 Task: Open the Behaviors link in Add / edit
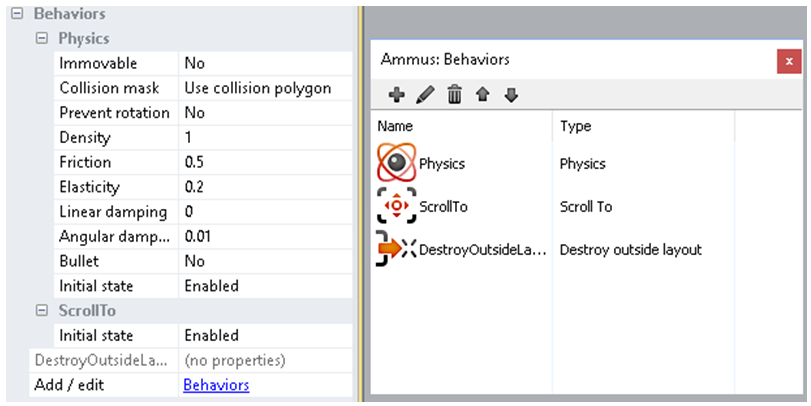click(x=216, y=385)
